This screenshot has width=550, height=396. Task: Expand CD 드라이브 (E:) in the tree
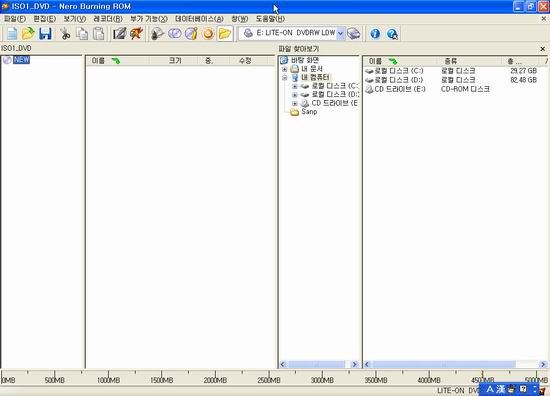click(x=295, y=103)
